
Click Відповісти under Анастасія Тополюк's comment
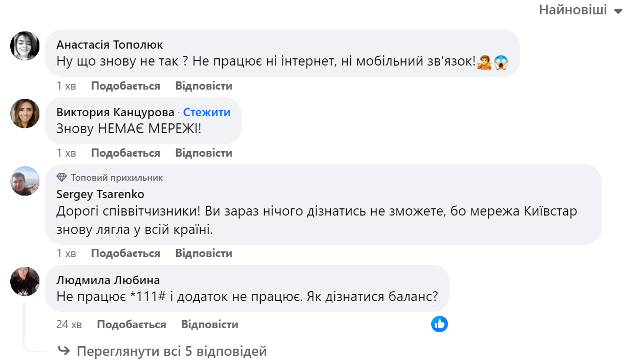click(203, 85)
